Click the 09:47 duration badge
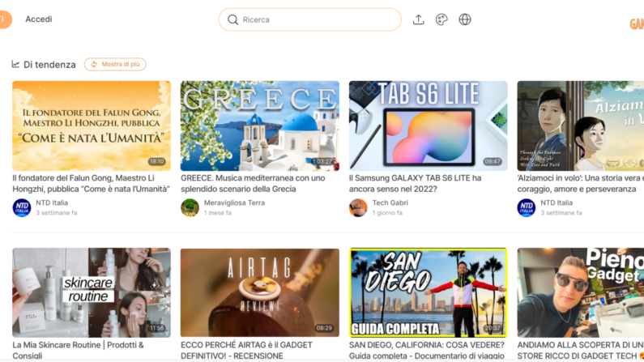The image size is (644, 362). coord(493,162)
